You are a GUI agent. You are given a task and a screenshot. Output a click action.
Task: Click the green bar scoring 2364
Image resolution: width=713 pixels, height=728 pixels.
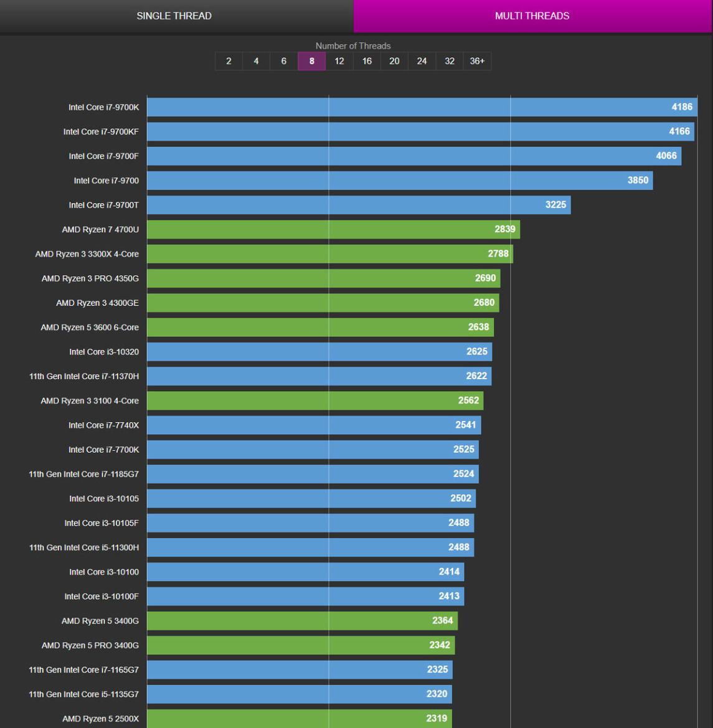pos(302,621)
